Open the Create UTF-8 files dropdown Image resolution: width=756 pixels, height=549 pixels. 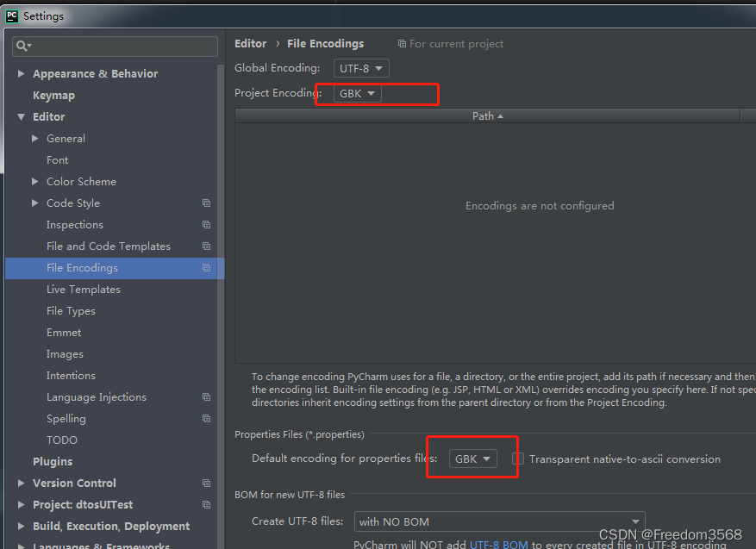(499, 521)
